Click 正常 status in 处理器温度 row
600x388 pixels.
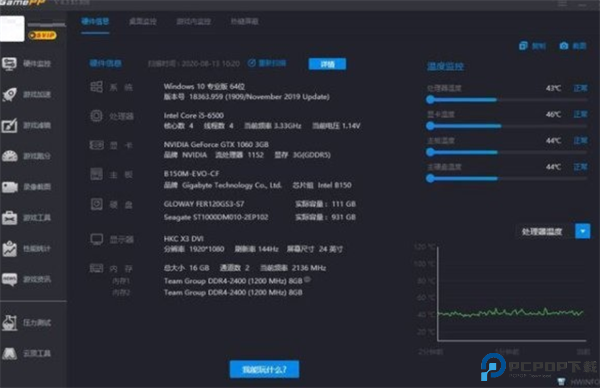click(x=580, y=88)
